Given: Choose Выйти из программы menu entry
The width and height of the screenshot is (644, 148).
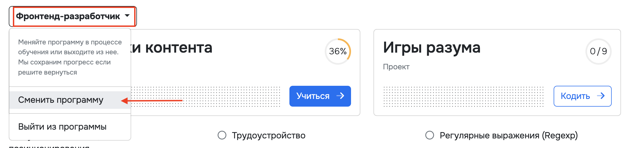Looking at the screenshot, I should pos(62,127).
